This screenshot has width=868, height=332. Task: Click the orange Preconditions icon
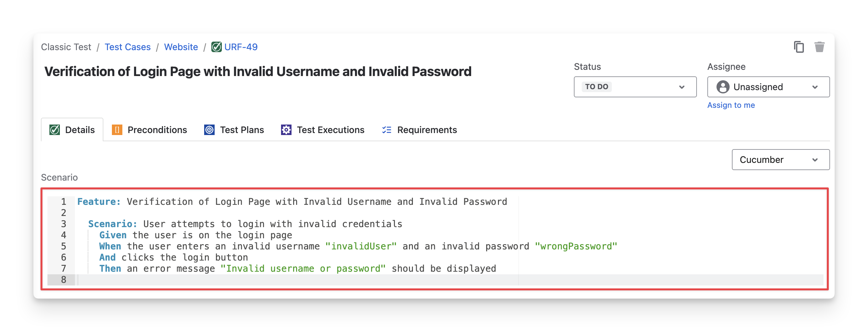click(x=117, y=130)
